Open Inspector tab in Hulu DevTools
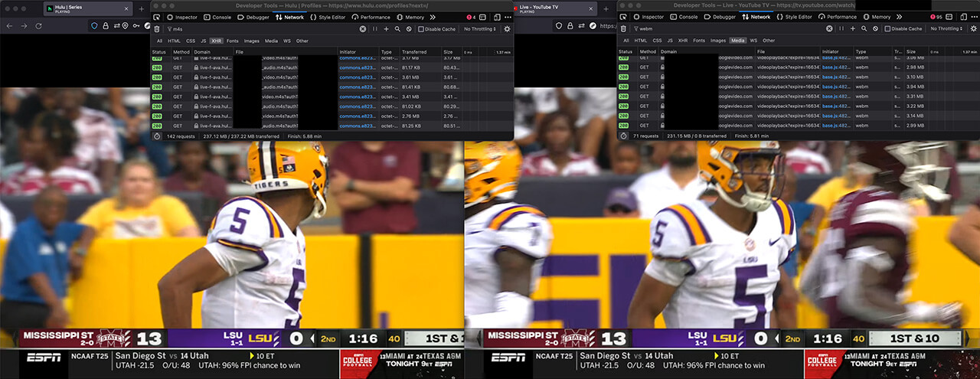This screenshot has width=980, height=379. coord(182,17)
